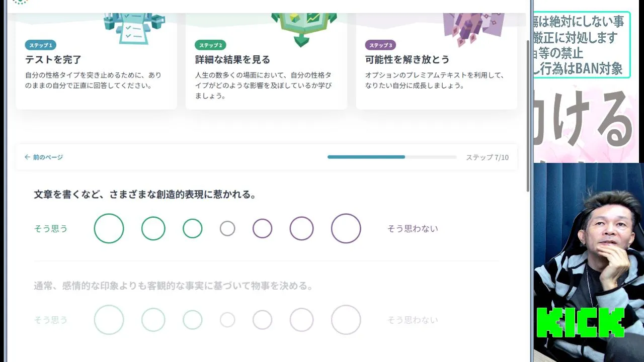Image resolution: width=644 pixels, height=362 pixels.
Task: Click the ステップ3 badge
Action: 380,45
